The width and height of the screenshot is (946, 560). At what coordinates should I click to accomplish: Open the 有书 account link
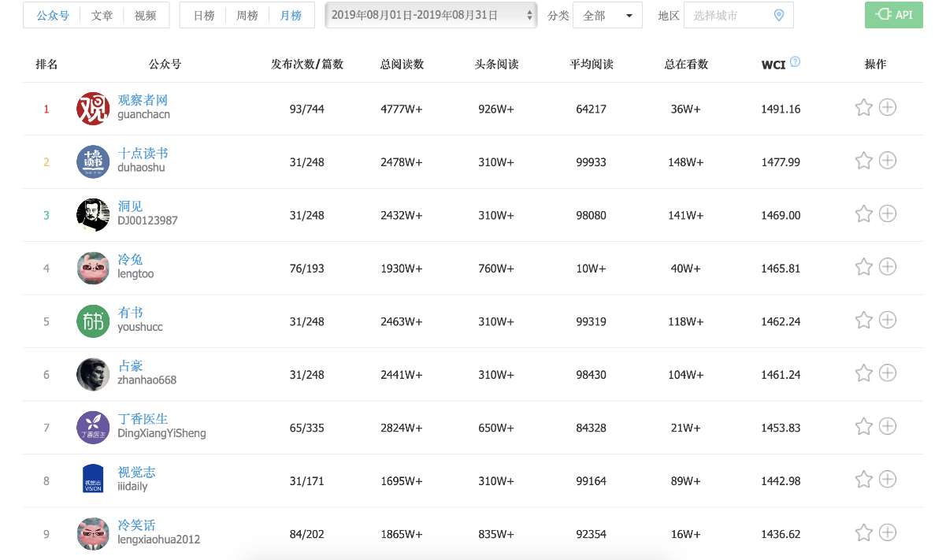click(x=130, y=313)
